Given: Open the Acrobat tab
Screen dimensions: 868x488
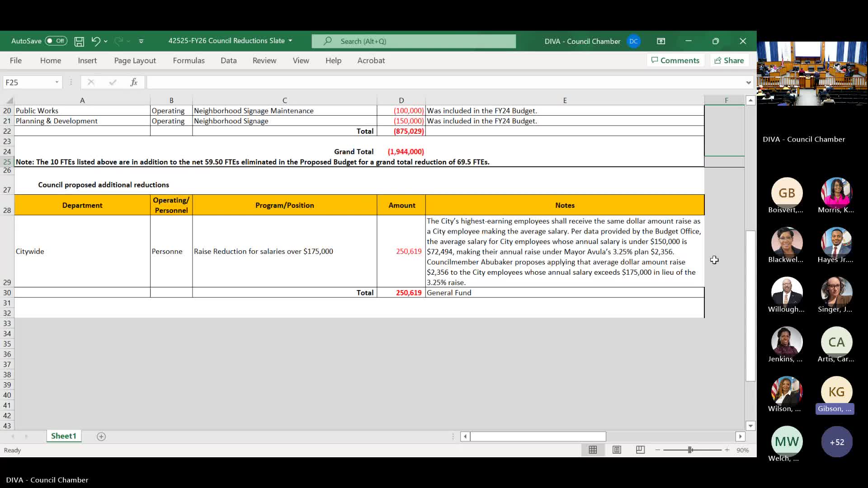Looking at the screenshot, I should pyautogui.click(x=371, y=61).
